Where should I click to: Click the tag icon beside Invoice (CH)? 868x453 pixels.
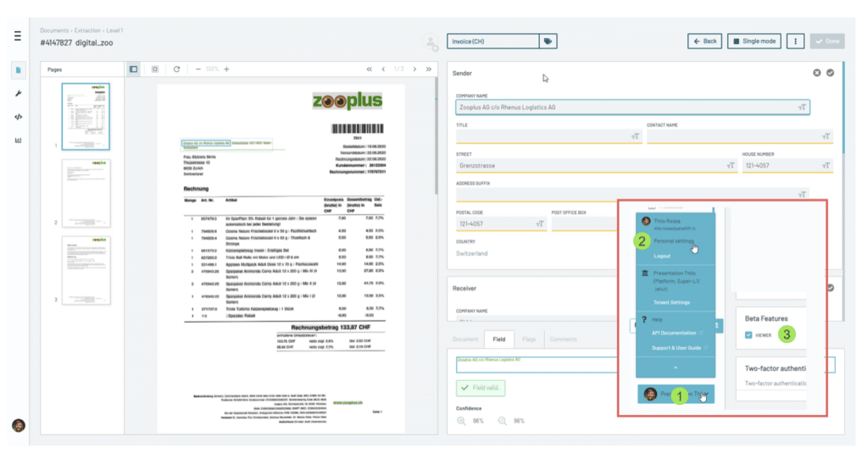[x=548, y=41]
